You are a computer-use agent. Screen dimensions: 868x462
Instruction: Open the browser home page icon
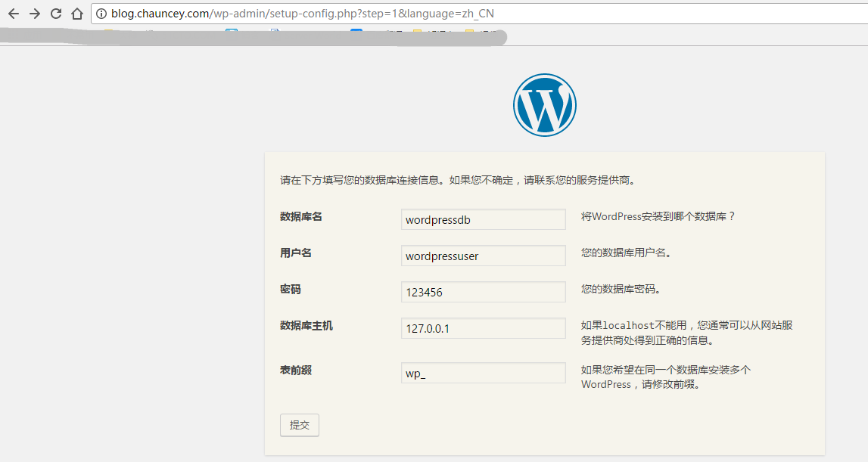coord(77,14)
